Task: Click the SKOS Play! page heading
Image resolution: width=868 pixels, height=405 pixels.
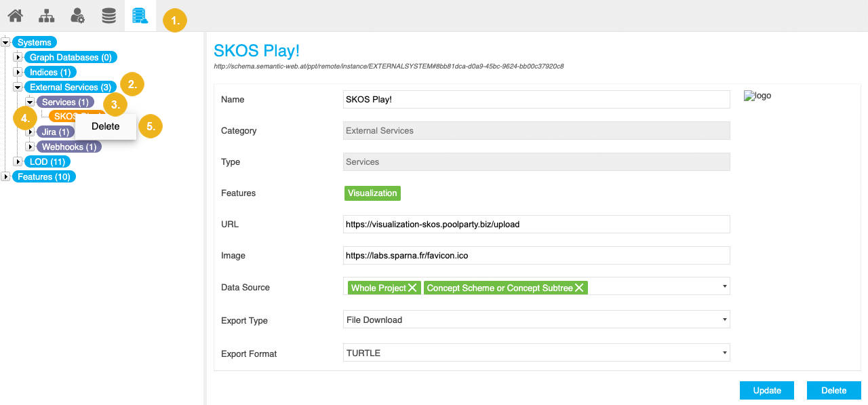Action: (x=256, y=50)
